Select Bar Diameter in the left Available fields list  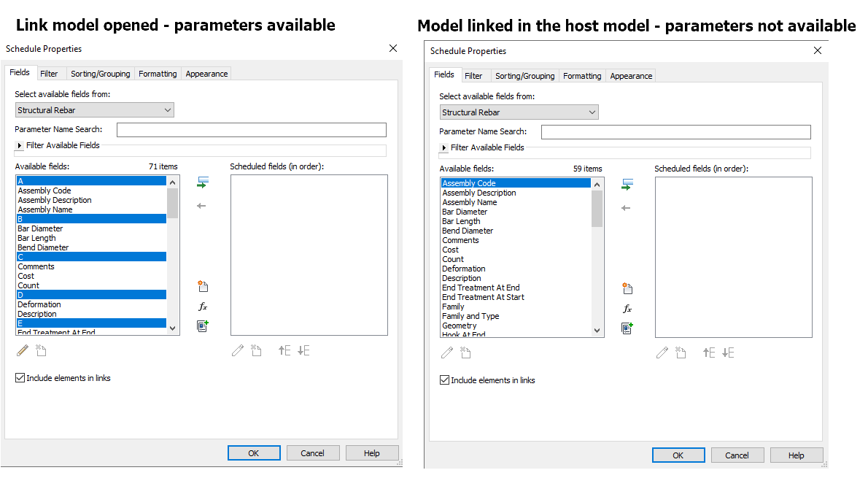click(x=41, y=228)
